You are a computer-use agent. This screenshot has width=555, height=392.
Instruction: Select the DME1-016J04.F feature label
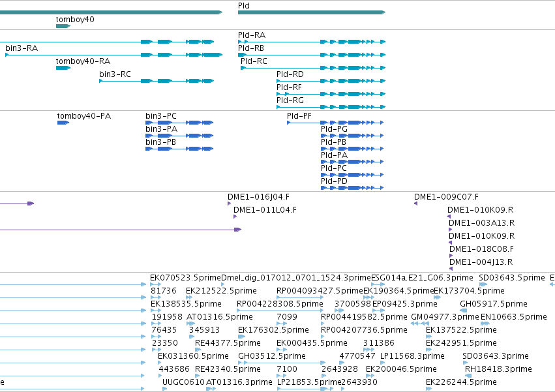coord(258,197)
